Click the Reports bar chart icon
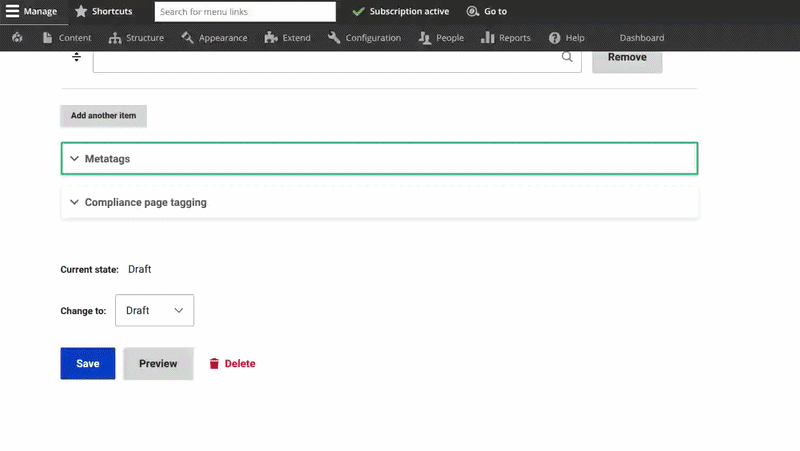Screen dimensions: 800x451 487,38
